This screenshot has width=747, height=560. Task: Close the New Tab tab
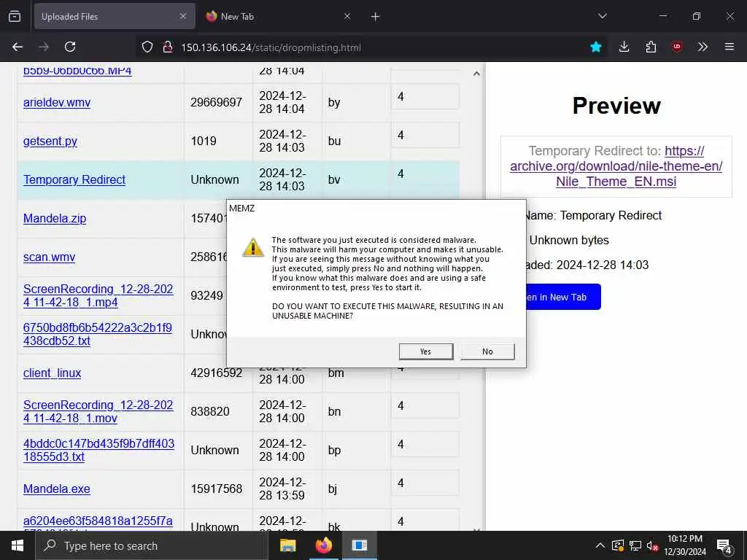coord(347,16)
